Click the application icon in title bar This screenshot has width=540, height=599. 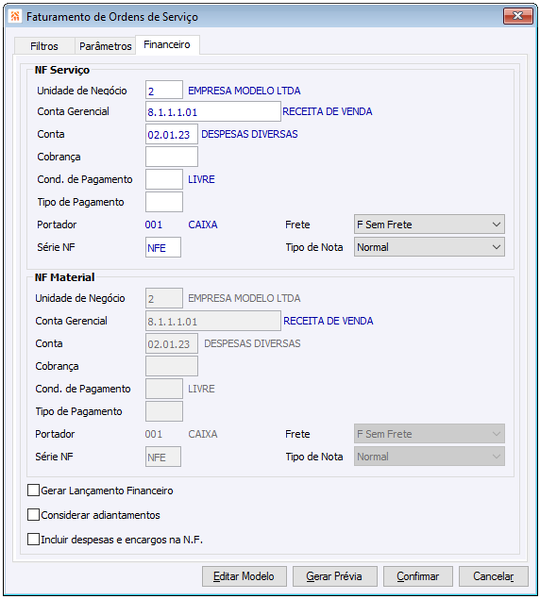click(x=15, y=16)
